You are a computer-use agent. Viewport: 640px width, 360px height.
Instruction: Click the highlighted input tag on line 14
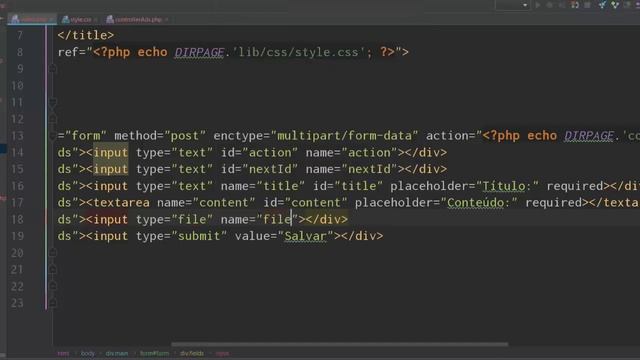(x=111, y=153)
